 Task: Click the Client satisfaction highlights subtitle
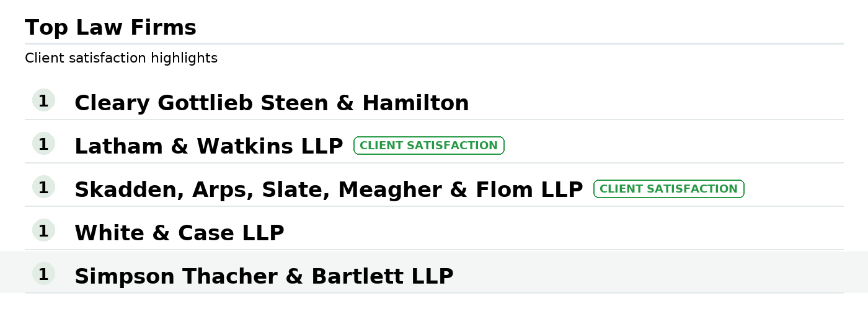pos(121,58)
